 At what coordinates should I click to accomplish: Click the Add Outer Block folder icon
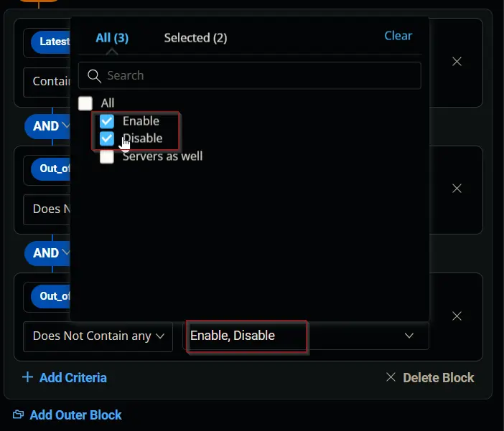(x=19, y=415)
